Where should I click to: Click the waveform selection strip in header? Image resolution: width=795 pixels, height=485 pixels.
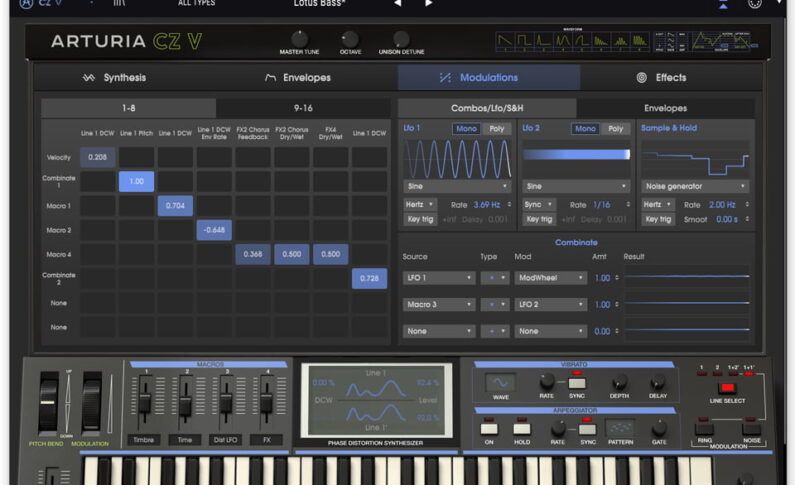pyautogui.click(x=572, y=41)
